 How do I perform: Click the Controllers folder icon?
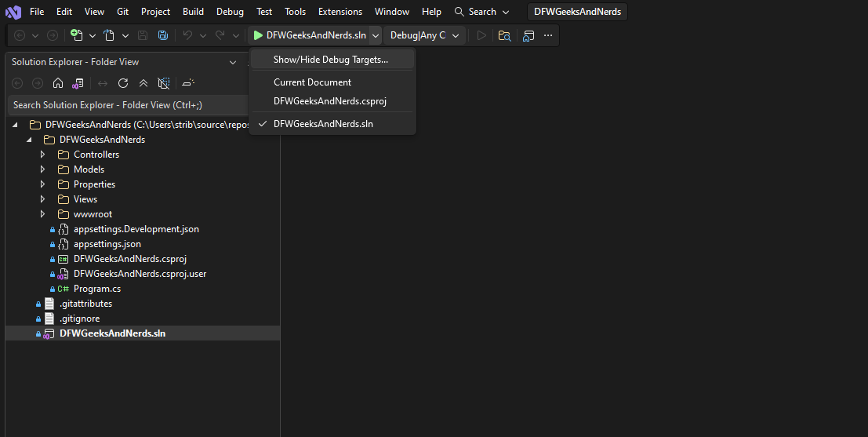(x=64, y=155)
